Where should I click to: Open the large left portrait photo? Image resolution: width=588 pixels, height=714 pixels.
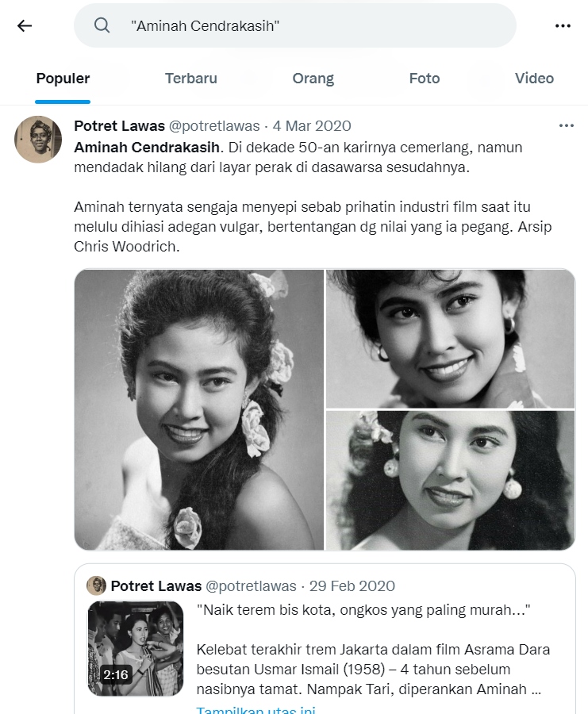(198, 409)
